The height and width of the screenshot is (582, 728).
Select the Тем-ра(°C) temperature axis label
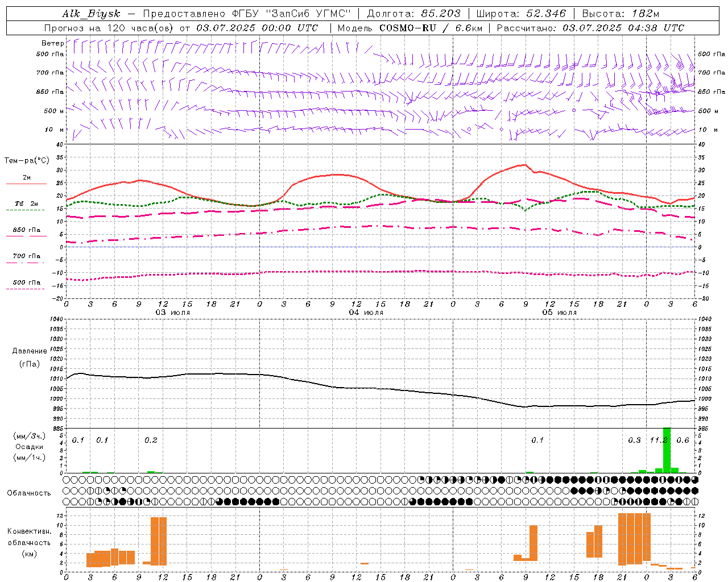coord(27,161)
